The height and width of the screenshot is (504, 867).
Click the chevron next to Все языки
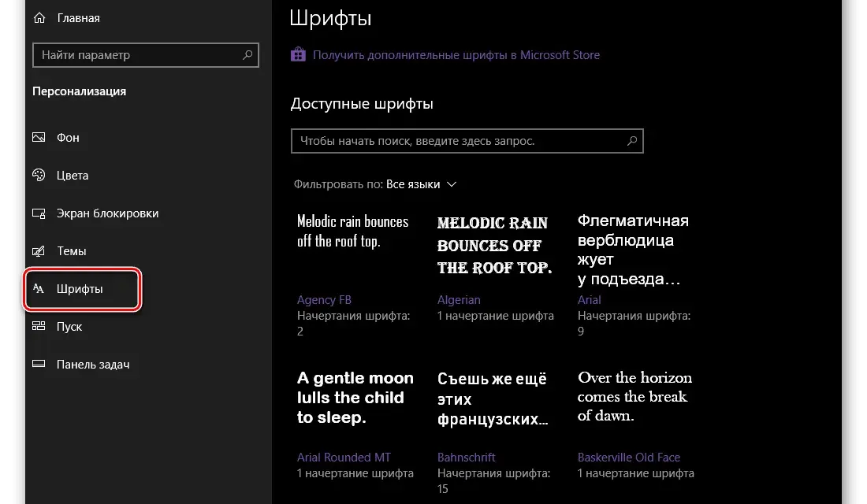[x=452, y=184]
